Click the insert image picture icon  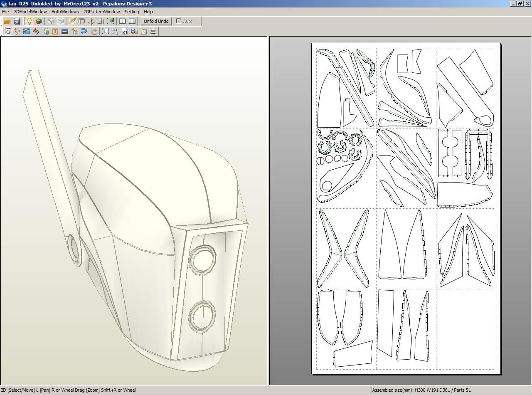tap(65, 31)
